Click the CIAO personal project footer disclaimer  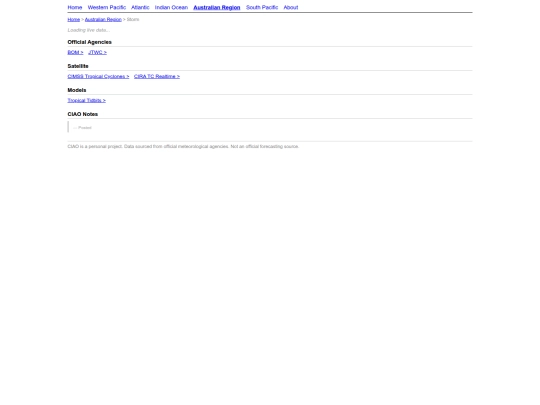(183, 146)
